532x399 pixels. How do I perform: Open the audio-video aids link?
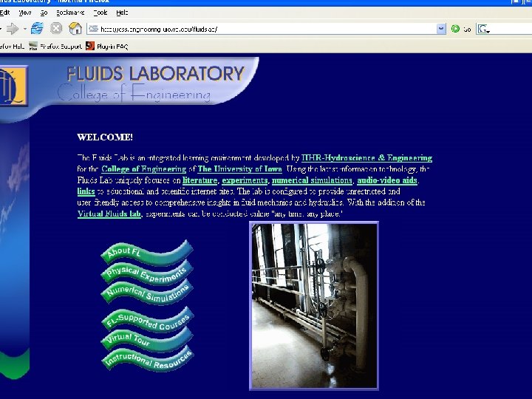(387, 180)
